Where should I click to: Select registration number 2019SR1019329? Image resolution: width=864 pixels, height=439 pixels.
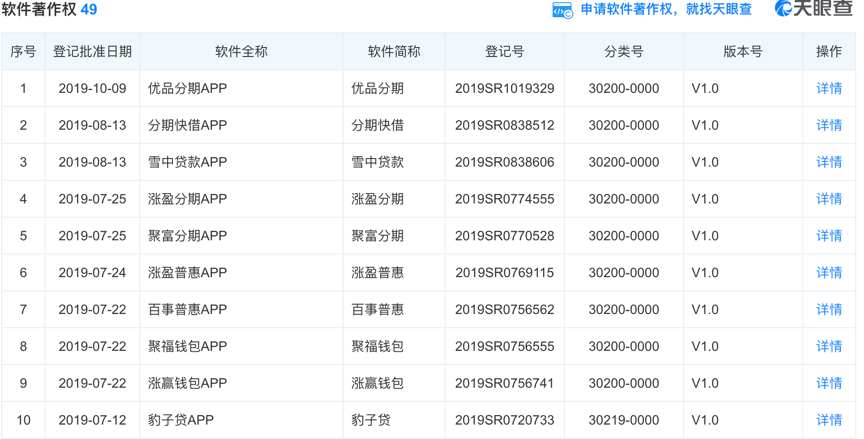pyautogui.click(x=504, y=88)
